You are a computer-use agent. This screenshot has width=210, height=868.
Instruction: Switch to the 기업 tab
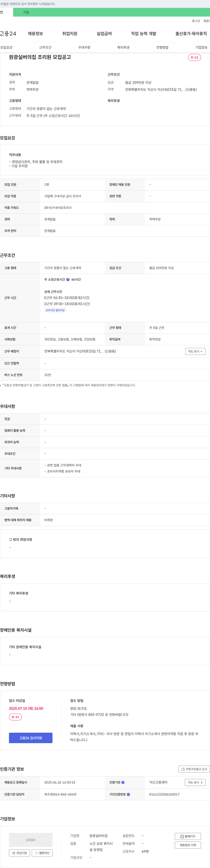click(x=26, y=12)
